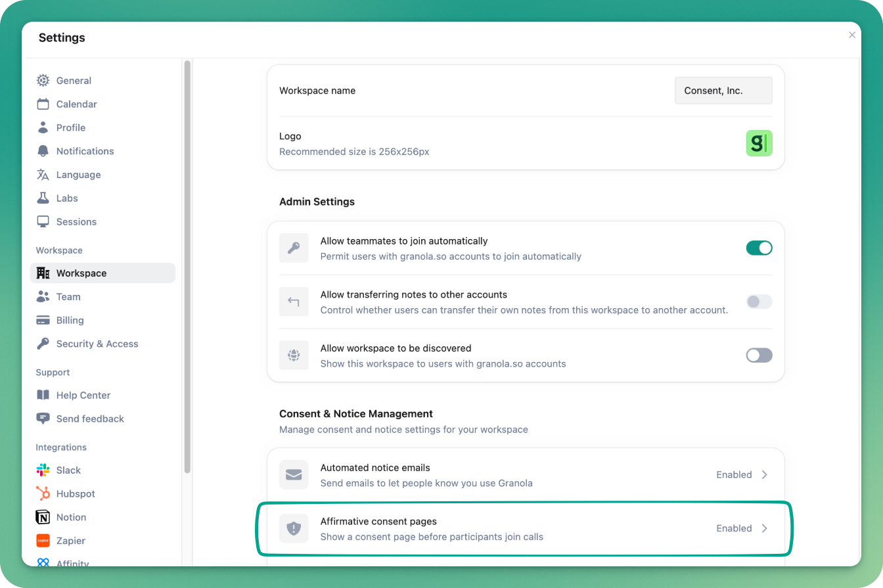Click the sidebar vertical scrollbar

coord(187,263)
